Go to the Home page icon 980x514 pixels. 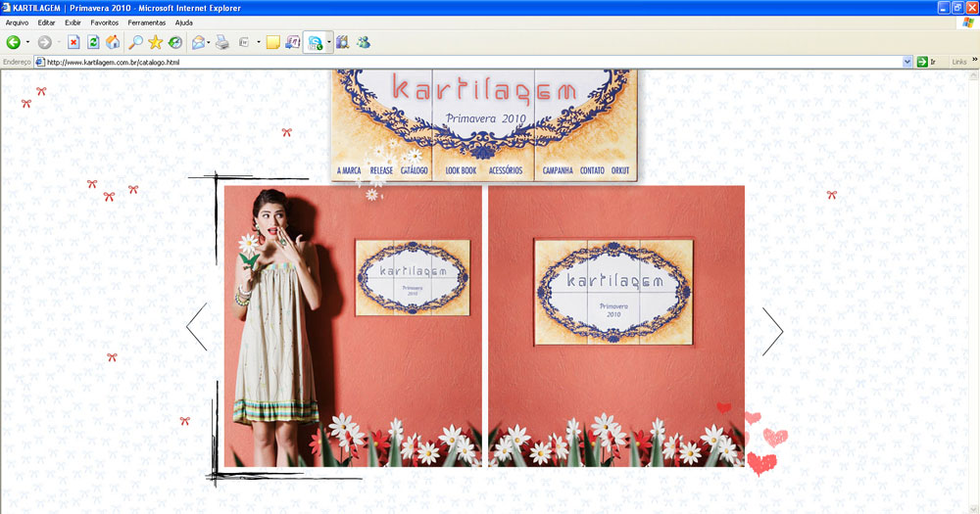pos(113,42)
